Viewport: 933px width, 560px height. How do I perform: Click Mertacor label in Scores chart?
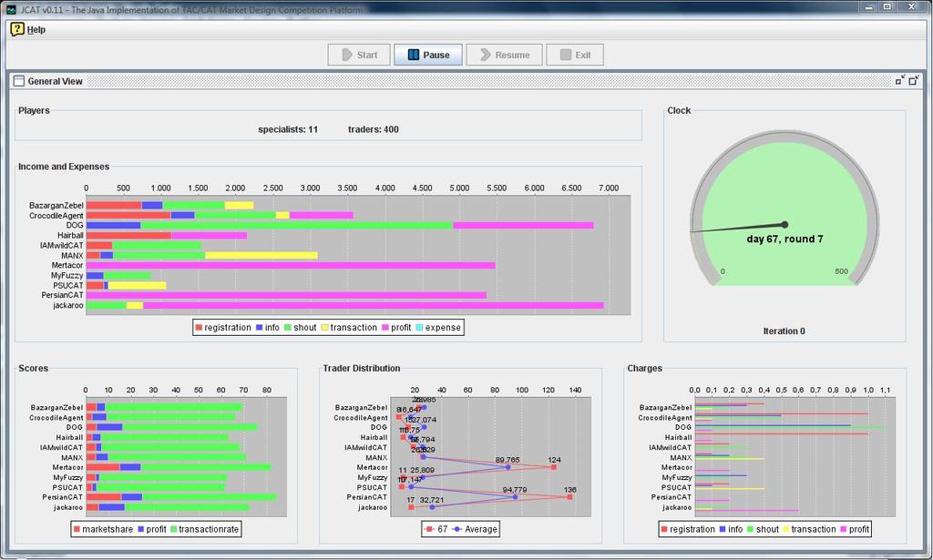[67, 467]
